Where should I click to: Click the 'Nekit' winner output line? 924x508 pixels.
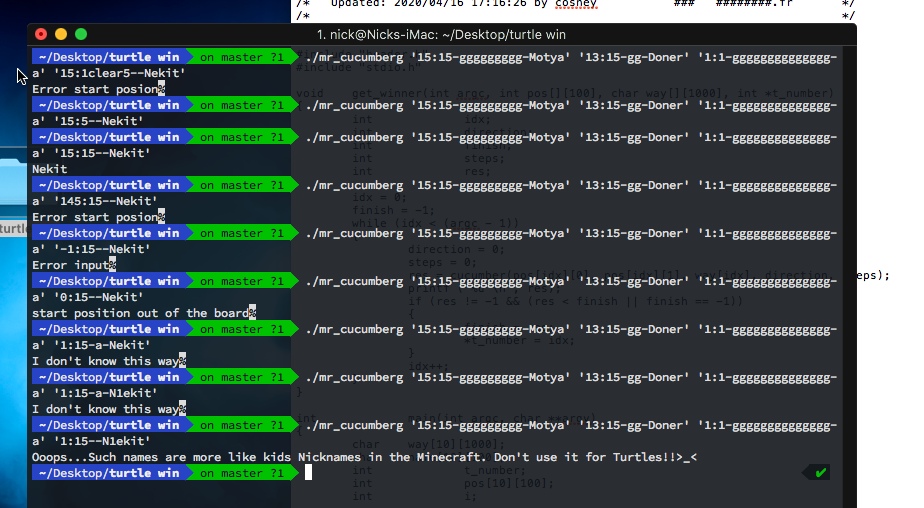pos(50,169)
